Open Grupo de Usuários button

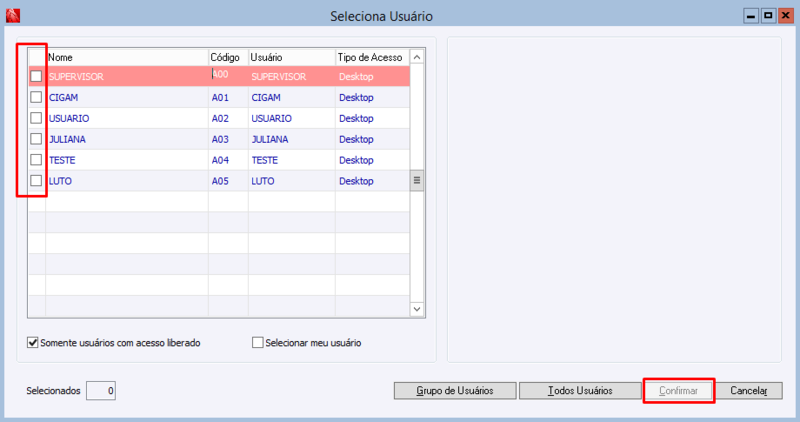click(x=455, y=391)
